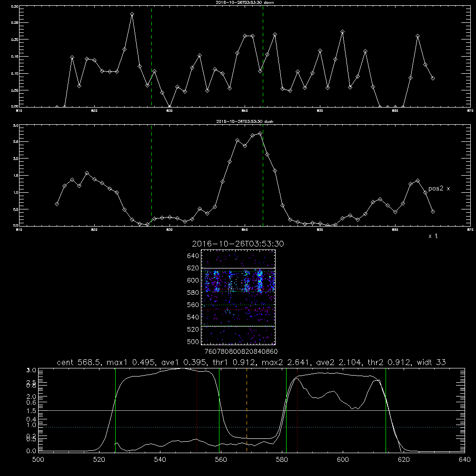Click the upper white horizontal line in spectrogram
Viewport: 476px width, 476px height.
tap(238, 268)
